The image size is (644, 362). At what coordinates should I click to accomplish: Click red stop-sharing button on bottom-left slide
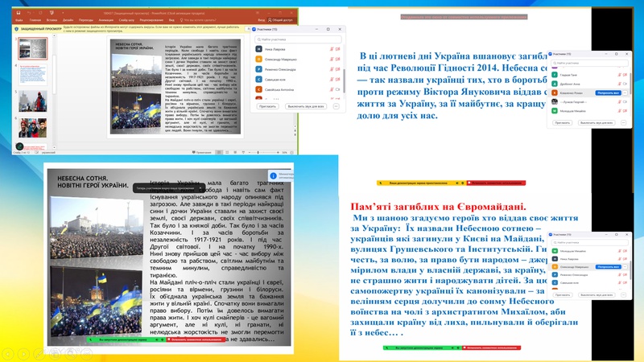[x=196, y=339]
